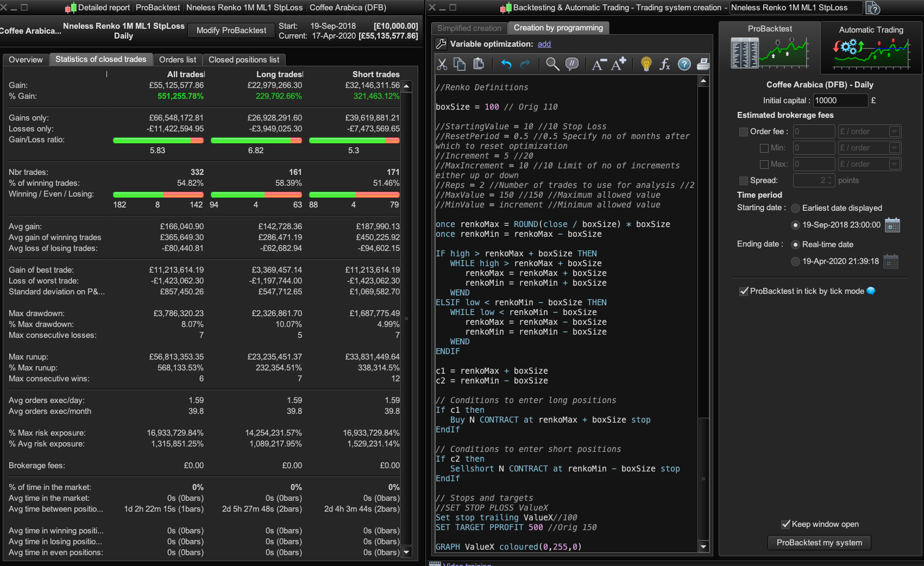
Task: Click the comment (//) speech bubble icon
Action: 572,64
